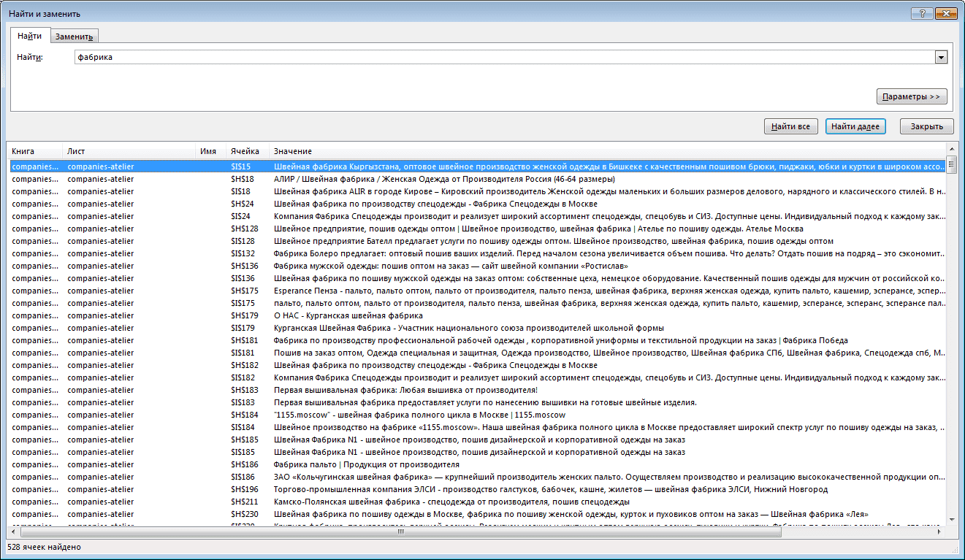Select result 'Фабрика пальто | Продукция от производителя'
The width and height of the screenshot is (965, 560).
[x=477, y=464]
